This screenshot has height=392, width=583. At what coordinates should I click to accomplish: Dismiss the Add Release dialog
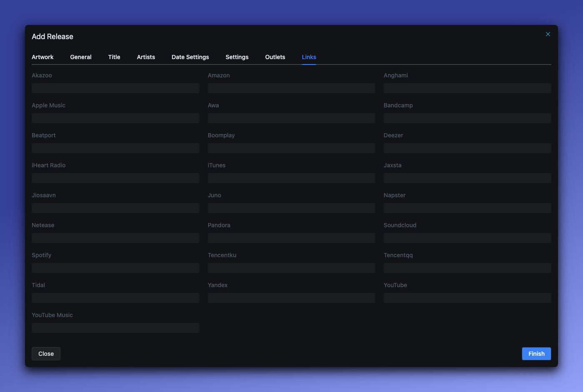click(548, 34)
